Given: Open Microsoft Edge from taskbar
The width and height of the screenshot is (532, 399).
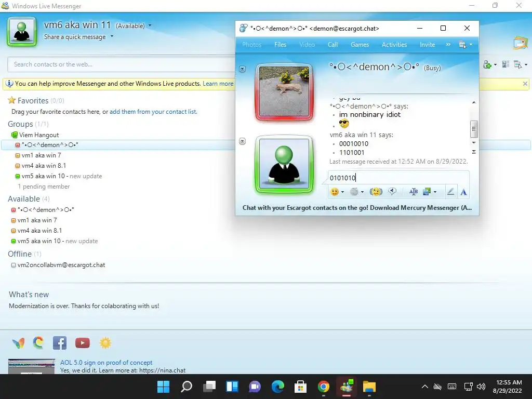Looking at the screenshot, I should click(x=277, y=387).
